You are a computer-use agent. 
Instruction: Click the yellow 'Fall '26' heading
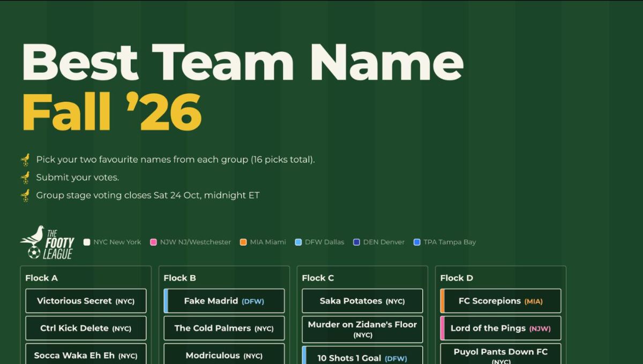(x=111, y=111)
